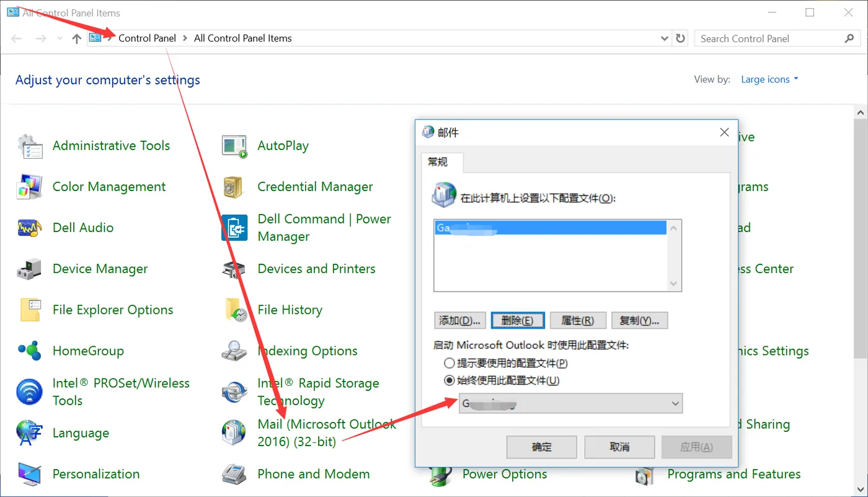Select the 提示要使用的配置文件(P) radio button
Screen dimensions: 868x497
click(449, 364)
